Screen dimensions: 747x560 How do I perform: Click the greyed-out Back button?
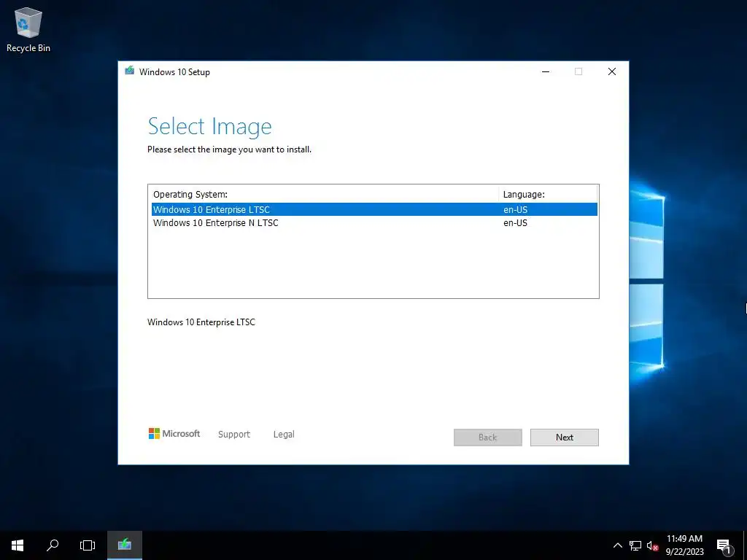pos(488,437)
